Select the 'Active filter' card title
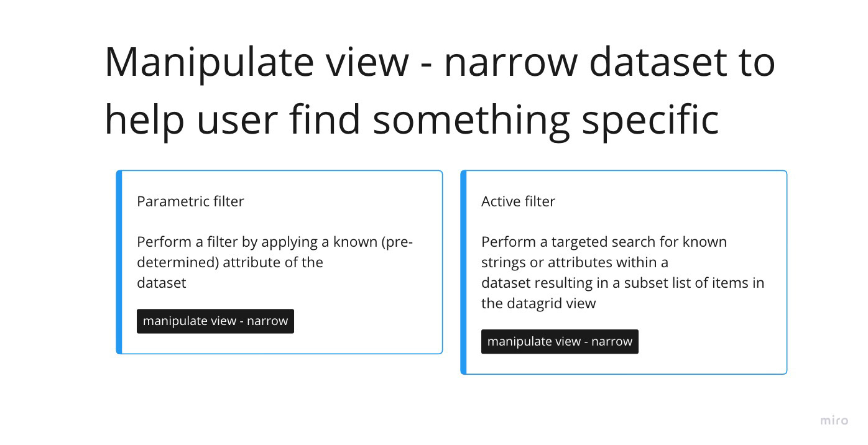The image size is (868, 445). pos(518,201)
